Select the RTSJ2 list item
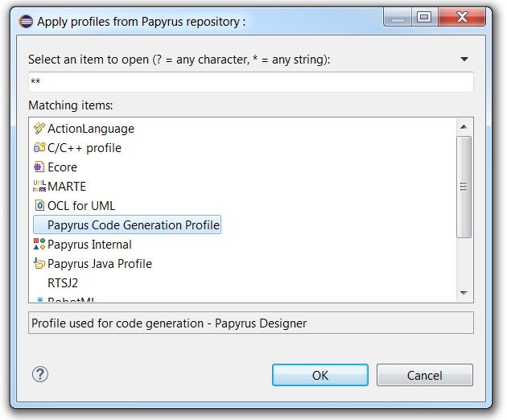This screenshot has width=507, height=420. pyautogui.click(x=63, y=283)
